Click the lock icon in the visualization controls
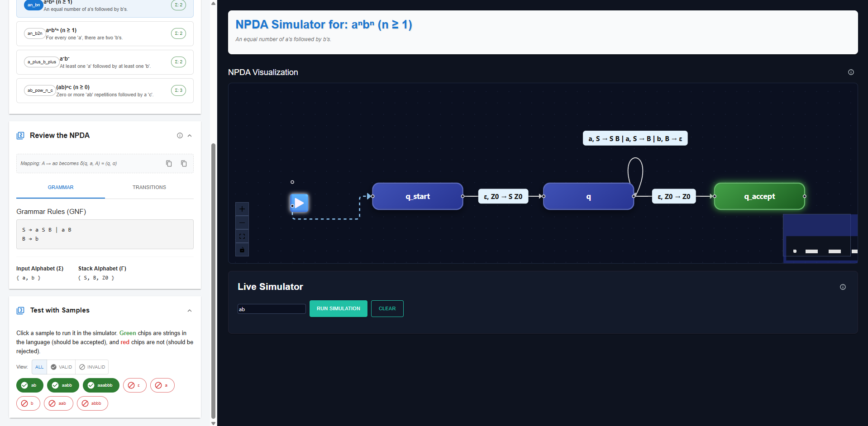Screen dimensions: 868x426 [x=242, y=249]
